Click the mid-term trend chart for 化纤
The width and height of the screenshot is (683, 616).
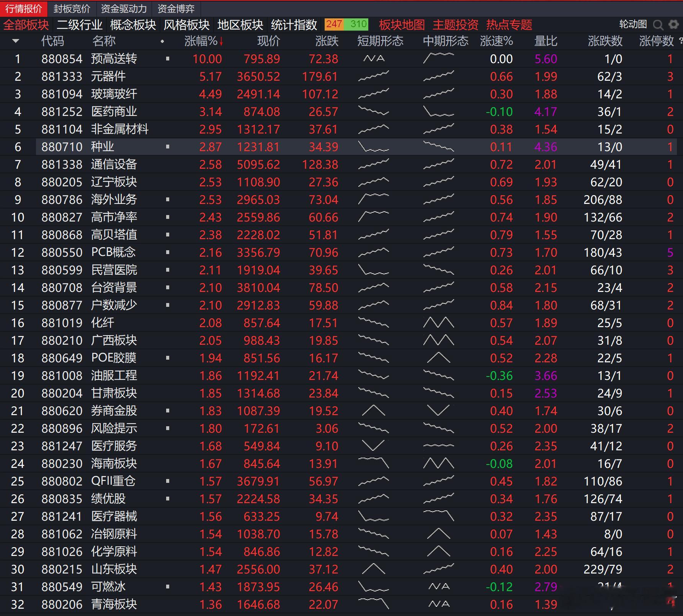438,323
